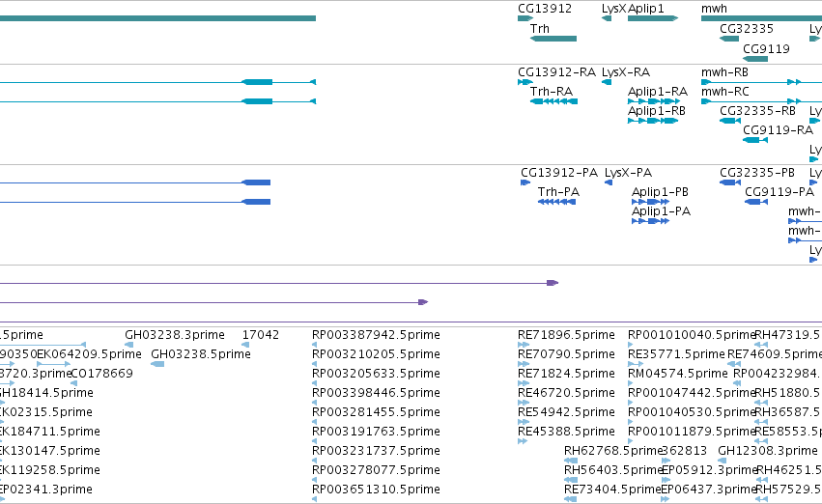822x504 pixels.
Task: Click EST RM04574.5prime
Action: click(x=678, y=374)
